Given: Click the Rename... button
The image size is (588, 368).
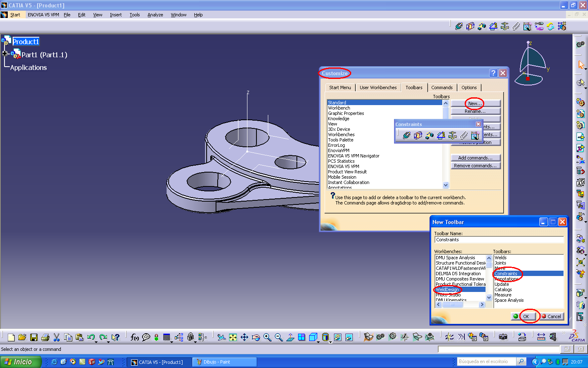Looking at the screenshot, I should tap(475, 111).
